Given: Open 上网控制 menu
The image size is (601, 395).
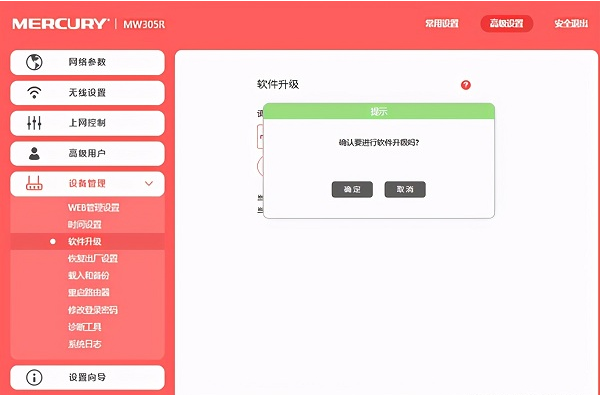Looking at the screenshot, I should [x=87, y=123].
